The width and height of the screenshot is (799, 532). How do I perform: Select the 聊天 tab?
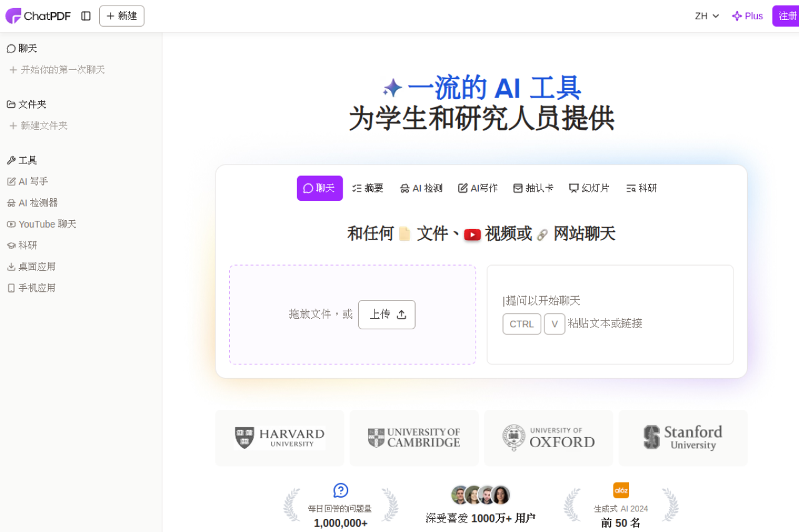320,188
